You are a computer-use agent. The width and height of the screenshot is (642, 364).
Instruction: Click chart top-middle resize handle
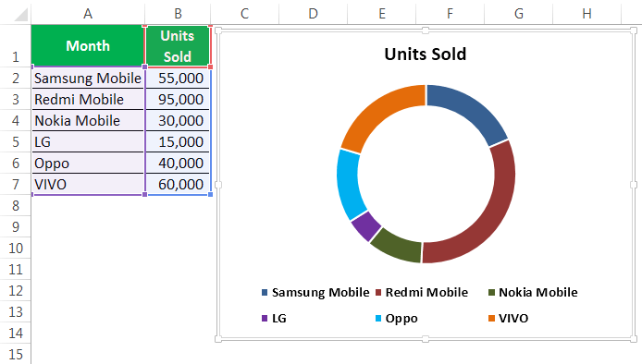coord(426,30)
